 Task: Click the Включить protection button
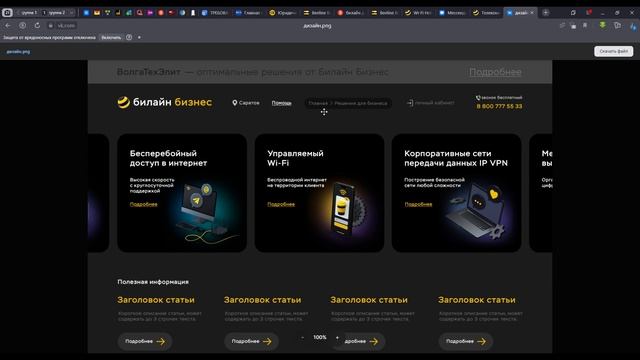[x=111, y=37]
